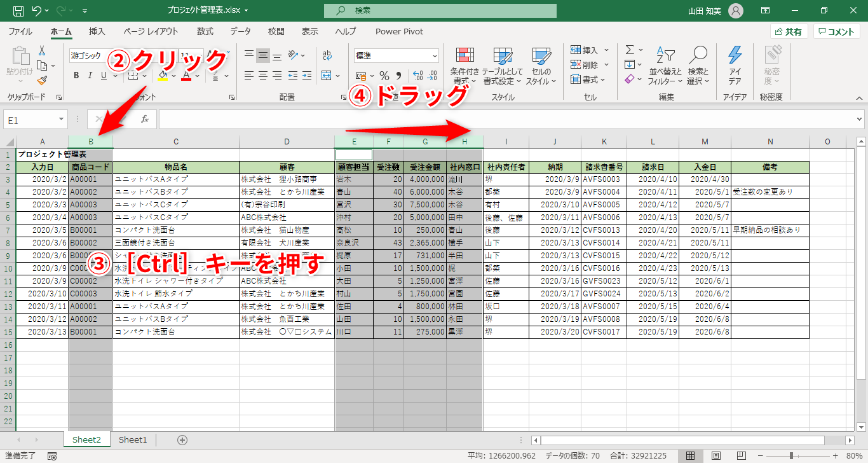
Task: Click the fill color bucket icon
Action: point(163,76)
